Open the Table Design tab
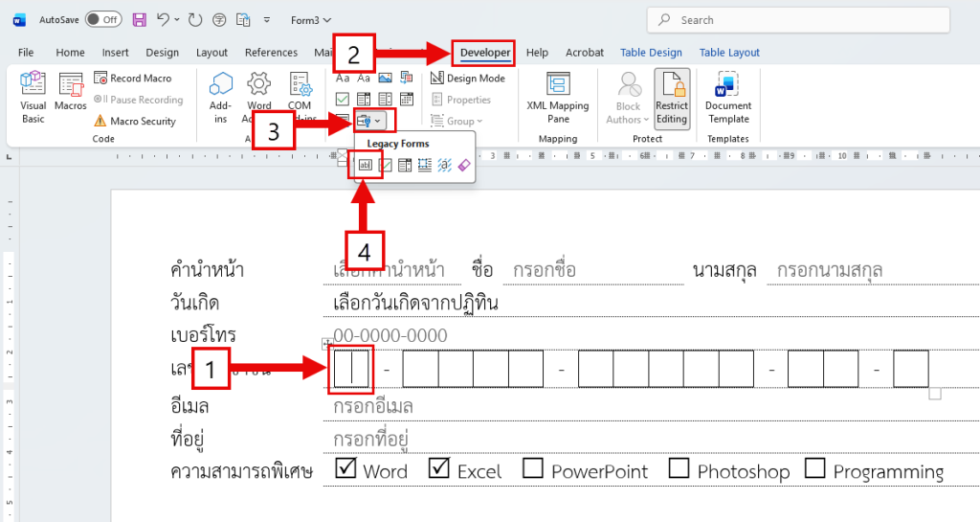Screen dimensions: 980x522 (x=651, y=53)
